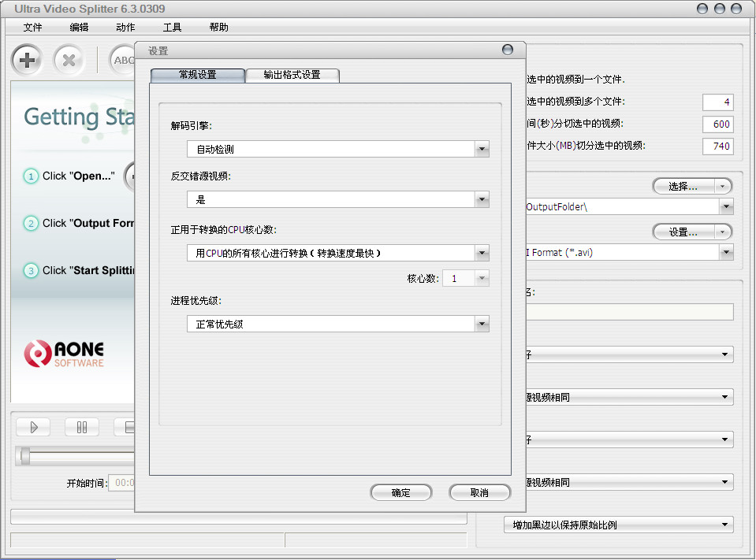Click the step 1 'Click Open' circle badge
This screenshot has width=756, height=560.
click(31, 176)
